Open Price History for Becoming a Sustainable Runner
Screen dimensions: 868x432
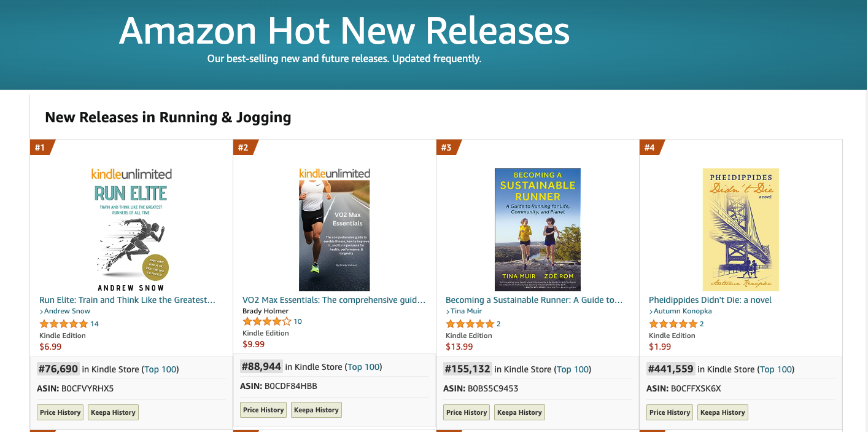[466, 412]
